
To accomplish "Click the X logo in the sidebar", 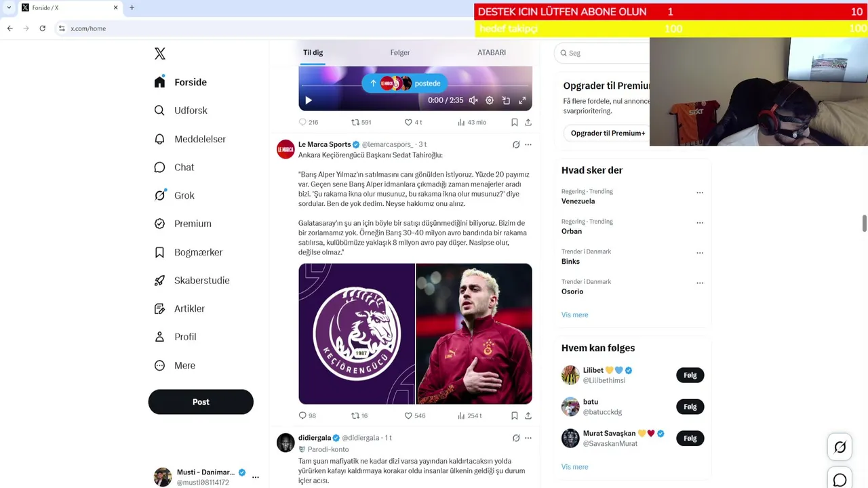I will click(x=160, y=54).
